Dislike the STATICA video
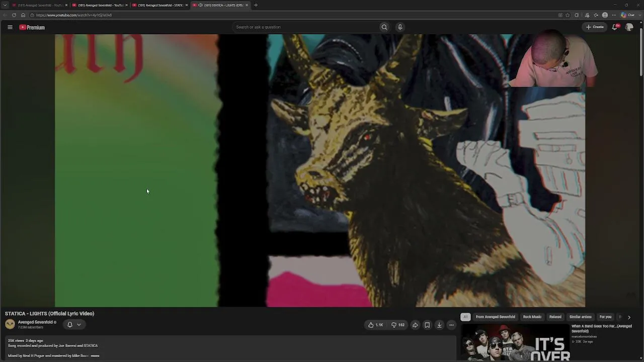Image resolution: width=644 pixels, height=362 pixels. (x=398, y=325)
